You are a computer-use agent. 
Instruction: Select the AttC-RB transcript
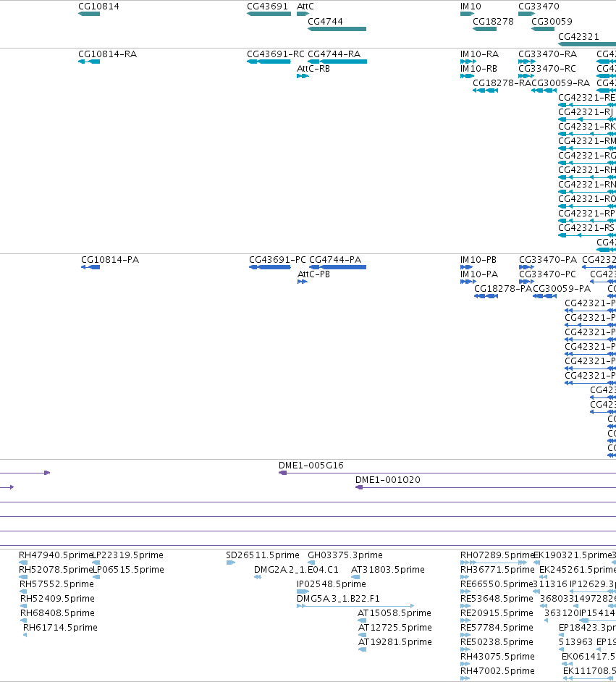(x=313, y=69)
